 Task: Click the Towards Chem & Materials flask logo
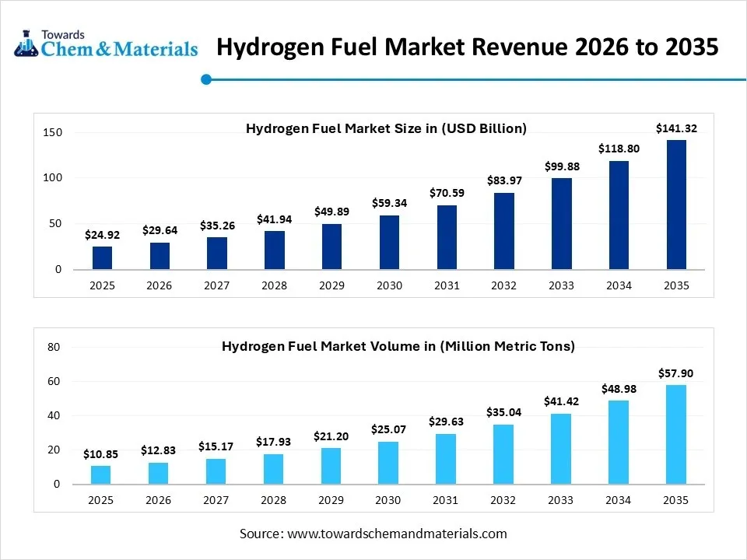pyautogui.click(x=26, y=44)
